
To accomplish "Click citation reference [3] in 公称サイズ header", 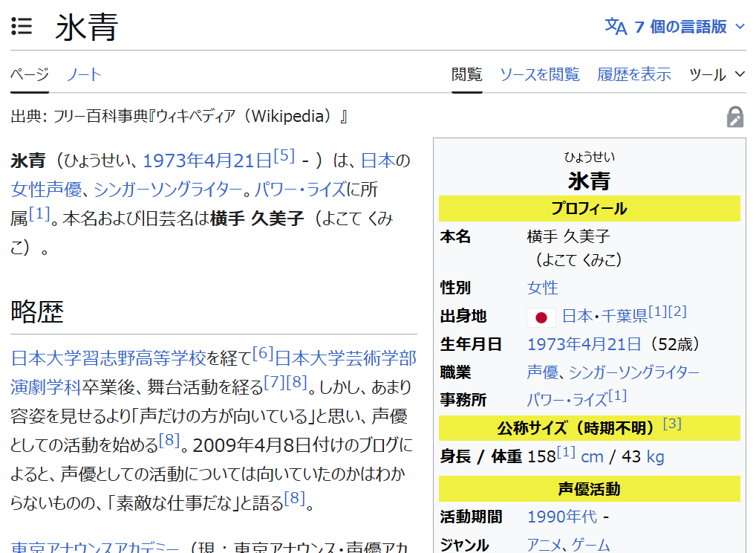I will (x=671, y=424).
